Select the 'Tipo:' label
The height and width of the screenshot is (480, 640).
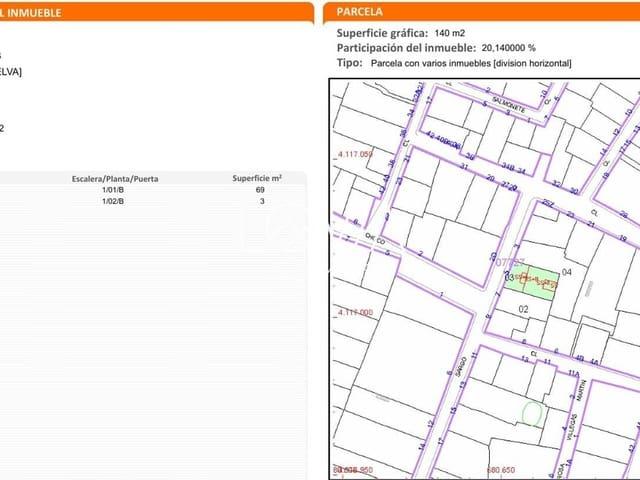[349, 63]
